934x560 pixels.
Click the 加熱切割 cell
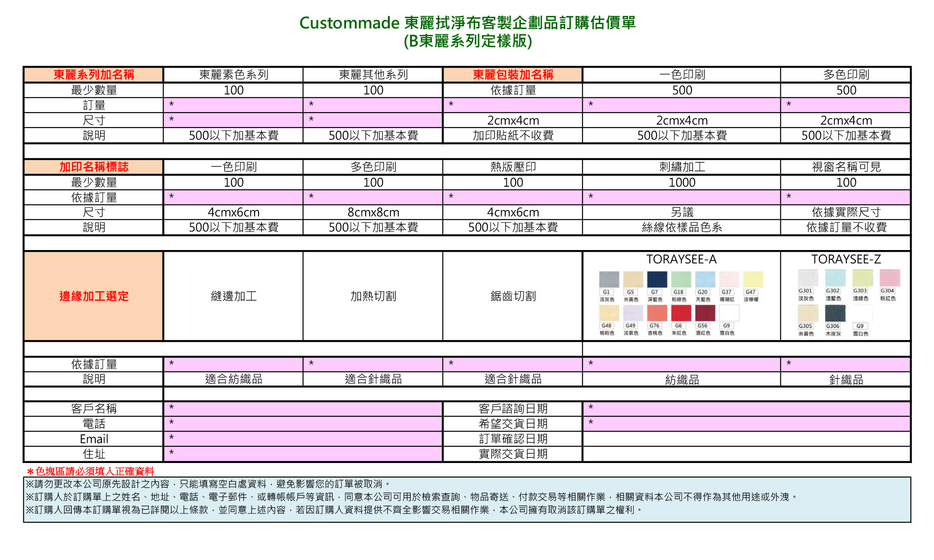pyautogui.click(x=373, y=296)
